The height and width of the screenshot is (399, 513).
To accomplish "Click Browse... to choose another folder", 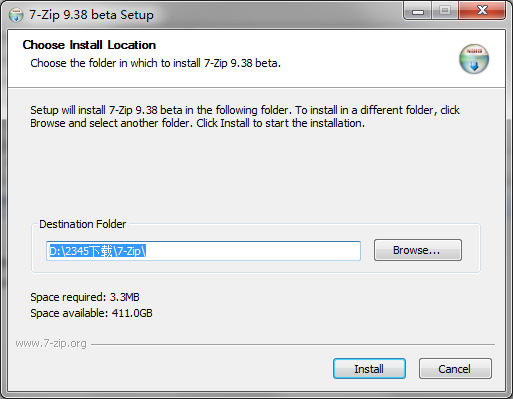I will (418, 250).
